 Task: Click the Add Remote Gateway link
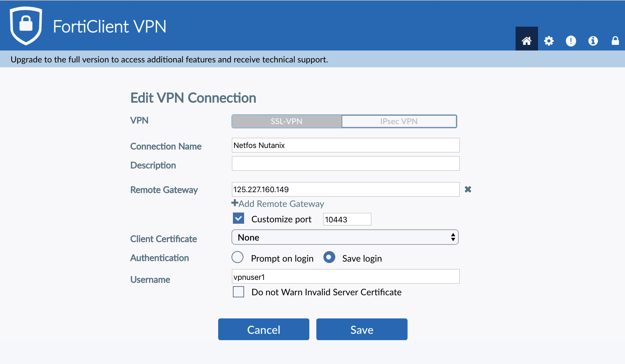point(281,204)
